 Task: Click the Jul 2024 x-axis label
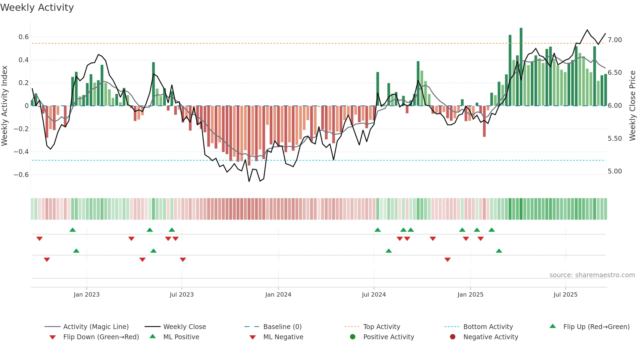374,294
